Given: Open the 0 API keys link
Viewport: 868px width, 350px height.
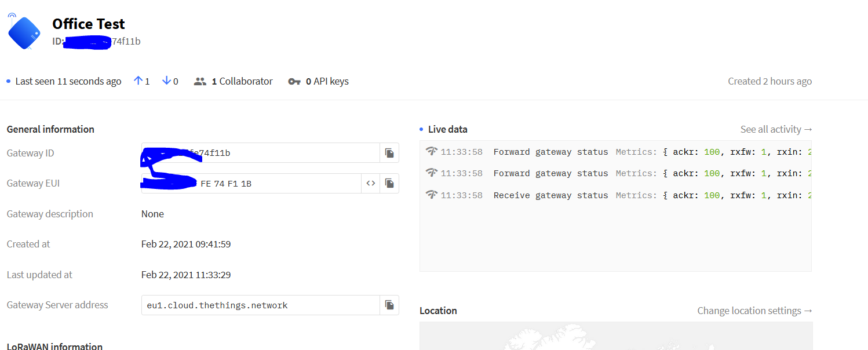Looking at the screenshot, I should (x=327, y=81).
